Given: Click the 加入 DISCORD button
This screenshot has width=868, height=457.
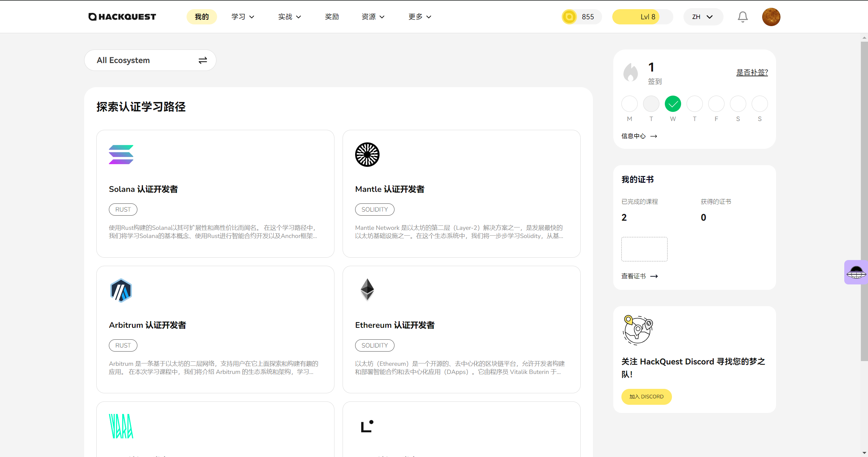Looking at the screenshot, I should [646, 397].
